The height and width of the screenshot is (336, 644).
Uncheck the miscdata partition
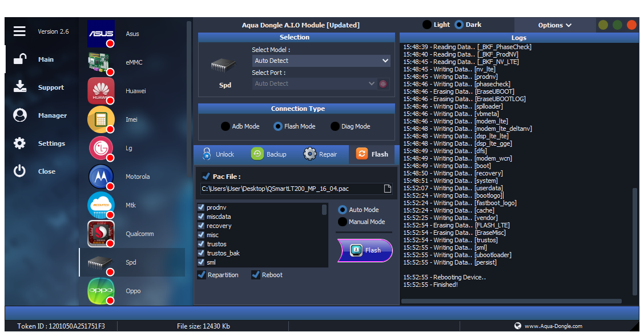coord(201,217)
